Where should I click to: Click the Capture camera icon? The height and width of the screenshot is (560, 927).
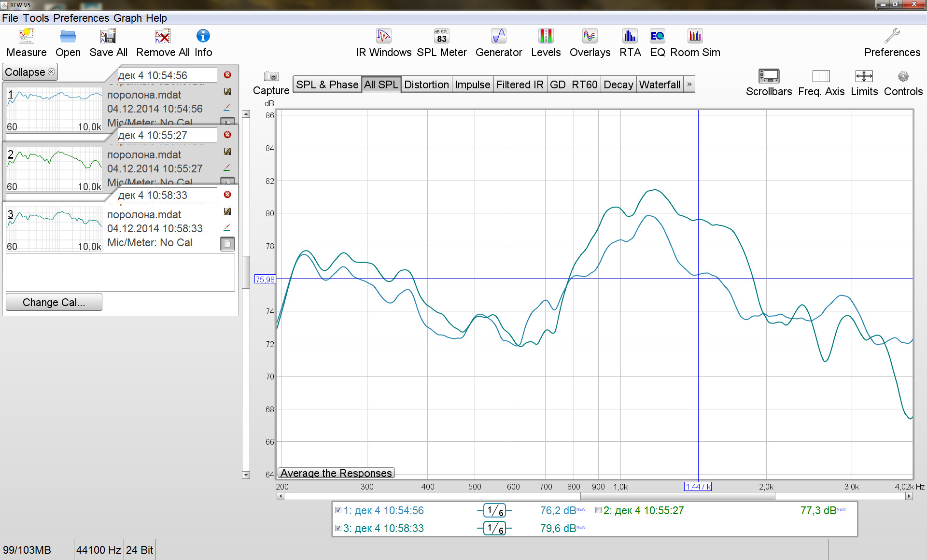pos(271,77)
